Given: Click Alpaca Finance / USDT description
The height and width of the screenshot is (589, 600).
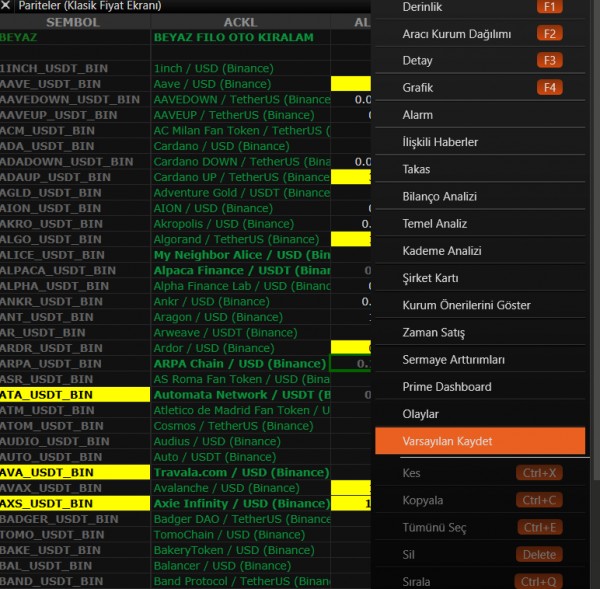Looking at the screenshot, I should (241, 271).
